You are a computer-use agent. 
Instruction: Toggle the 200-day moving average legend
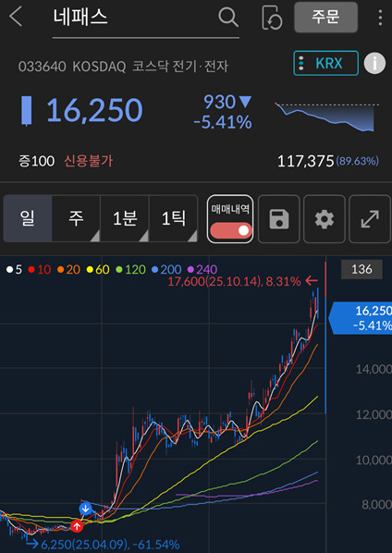tap(166, 270)
